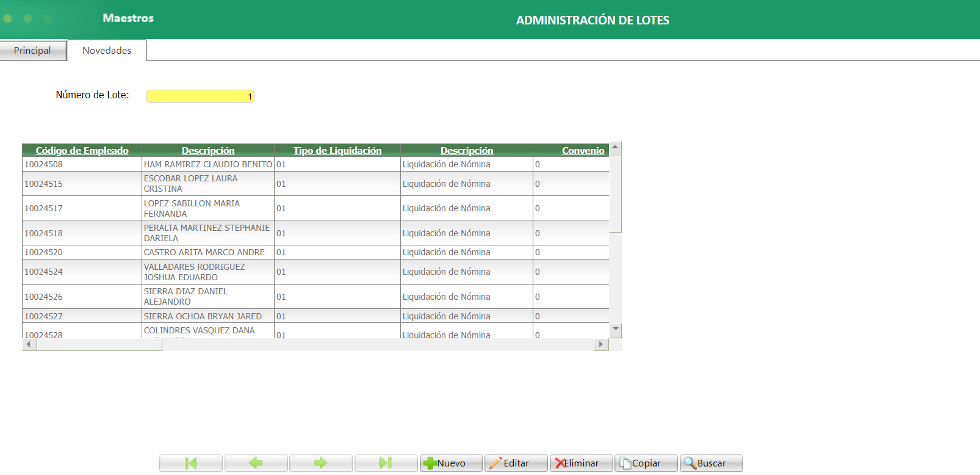Go to the previous record arrow
The image size is (980, 475).
point(256,463)
